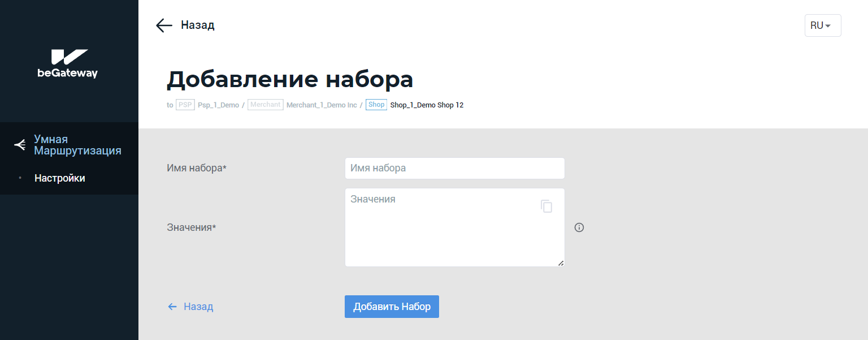Screen dimensions: 868x340
Task: Click the copy icon inside the Значения textarea
Action: pyautogui.click(x=546, y=206)
